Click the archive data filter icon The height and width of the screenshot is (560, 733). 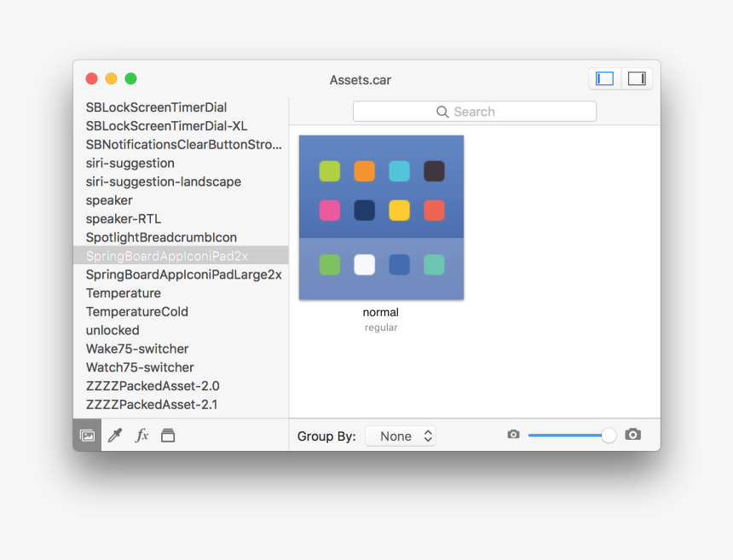[x=168, y=435]
